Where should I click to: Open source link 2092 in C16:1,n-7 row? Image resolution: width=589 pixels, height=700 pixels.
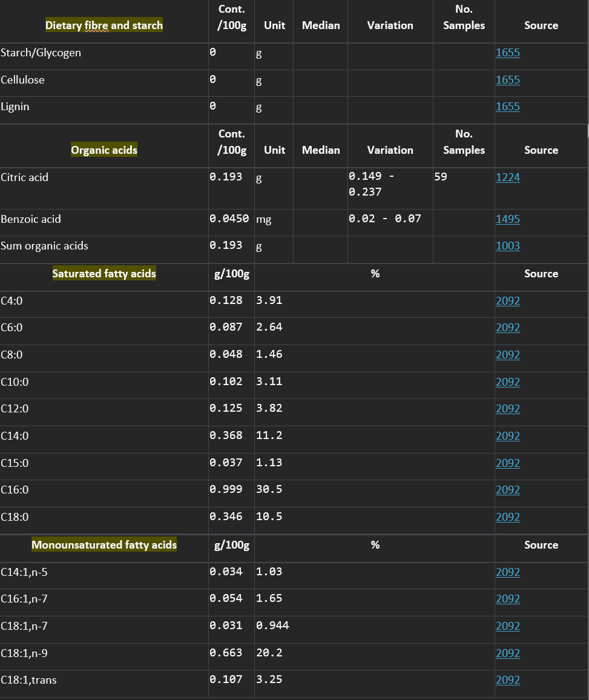pos(508,599)
